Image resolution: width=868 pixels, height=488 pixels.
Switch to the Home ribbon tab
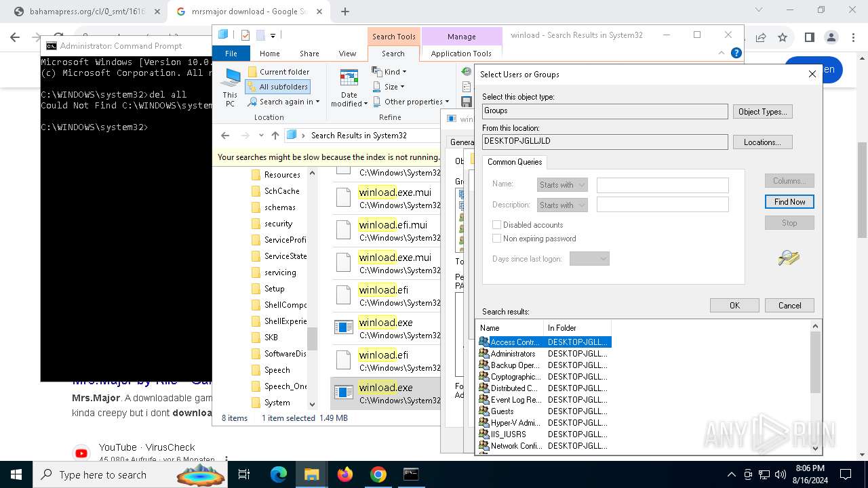[269, 54]
